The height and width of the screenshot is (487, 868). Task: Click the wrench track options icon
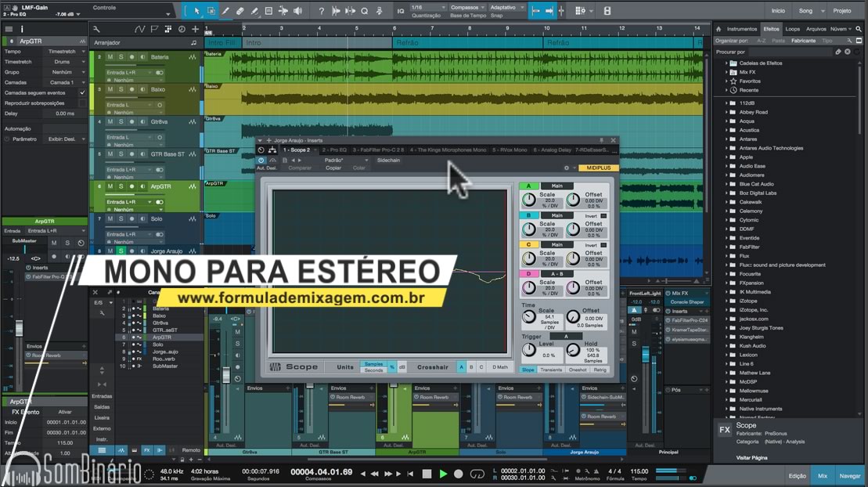click(96, 29)
